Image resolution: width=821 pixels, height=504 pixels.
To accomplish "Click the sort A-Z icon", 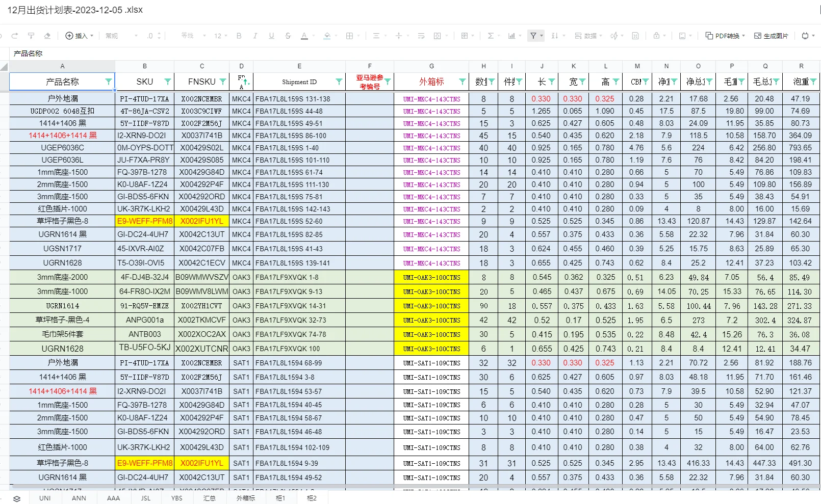I will [x=555, y=36].
